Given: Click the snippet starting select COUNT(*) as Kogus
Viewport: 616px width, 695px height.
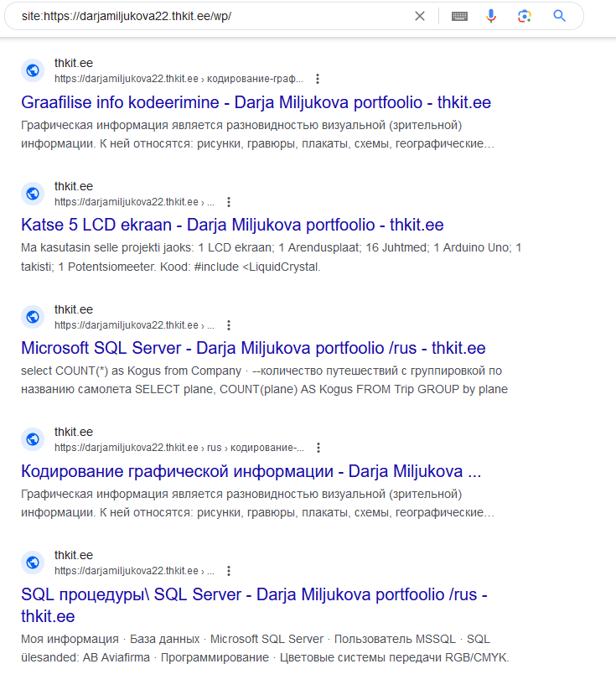Looking at the screenshot, I should tap(264, 380).
